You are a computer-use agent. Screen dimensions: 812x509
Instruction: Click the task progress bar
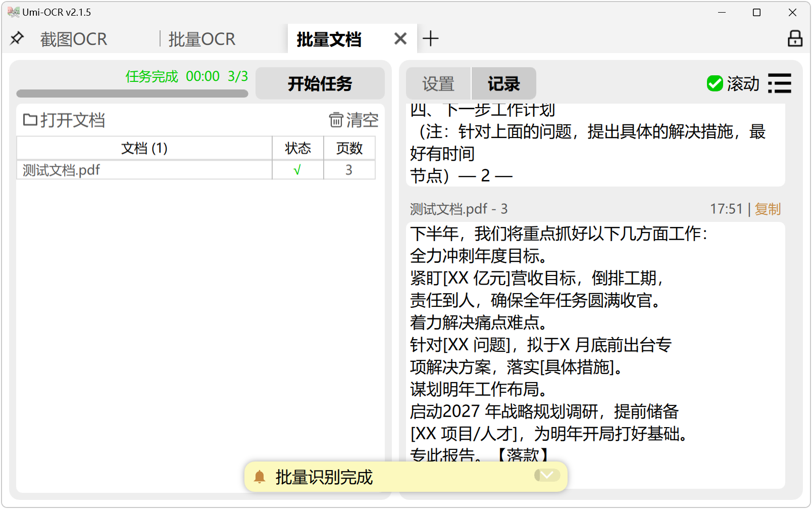tap(132, 94)
